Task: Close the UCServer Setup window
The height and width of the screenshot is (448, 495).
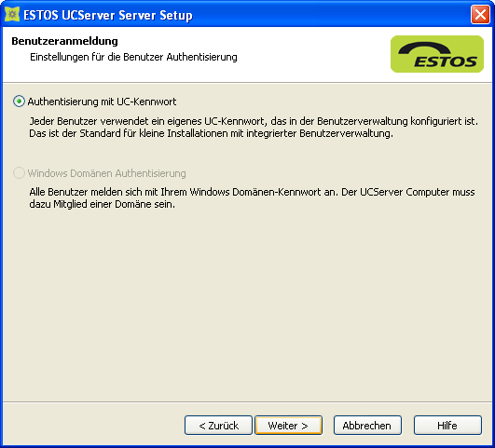Action: point(480,15)
